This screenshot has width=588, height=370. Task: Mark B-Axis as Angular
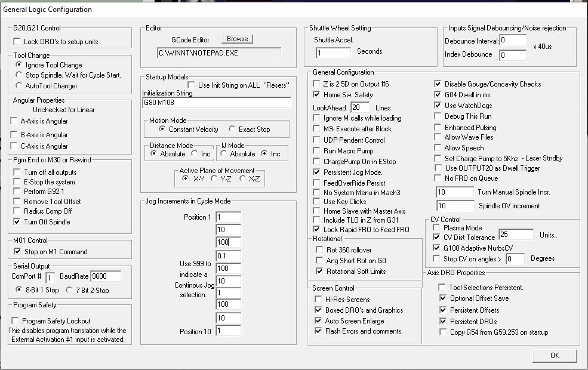(14, 134)
